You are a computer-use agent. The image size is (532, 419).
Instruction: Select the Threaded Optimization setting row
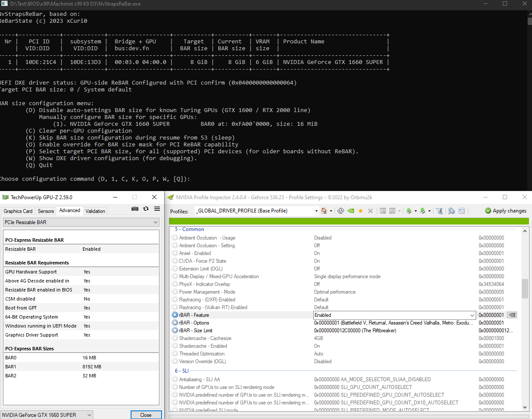pyautogui.click(x=344, y=354)
